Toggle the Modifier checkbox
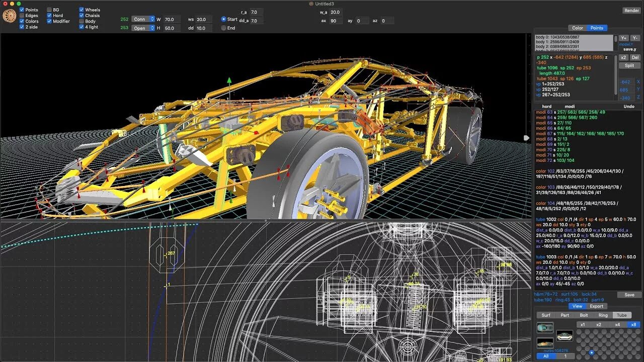 click(49, 21)
